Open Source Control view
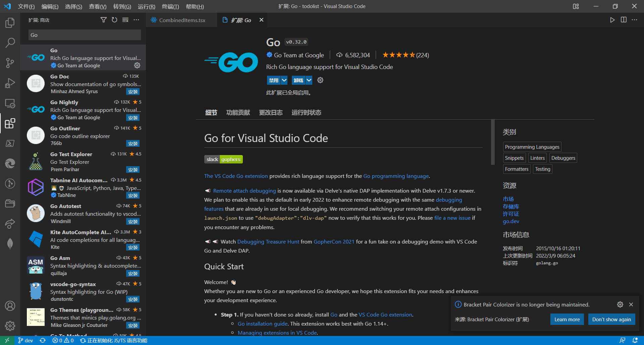This screenshot has height=345, width=644. coord(10,63)
